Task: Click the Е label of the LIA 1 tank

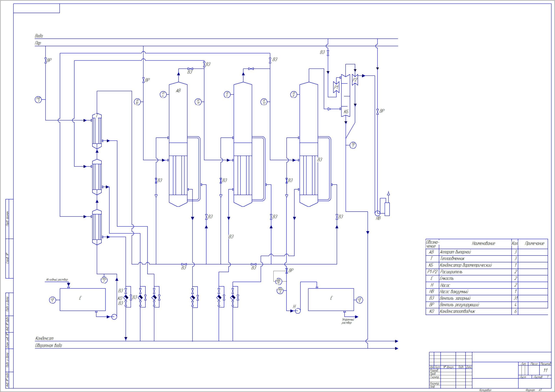Action: [x=80, y=298]
